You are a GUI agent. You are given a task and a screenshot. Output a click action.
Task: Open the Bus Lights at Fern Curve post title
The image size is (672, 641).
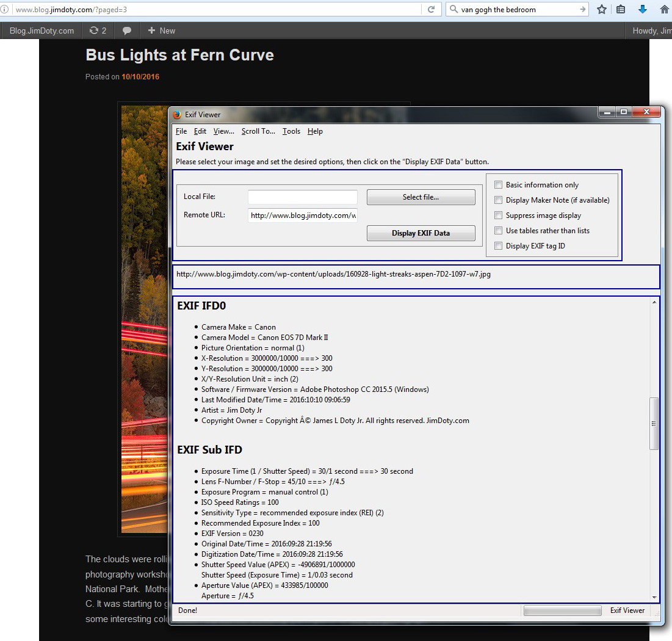click(x=179, y=55)
